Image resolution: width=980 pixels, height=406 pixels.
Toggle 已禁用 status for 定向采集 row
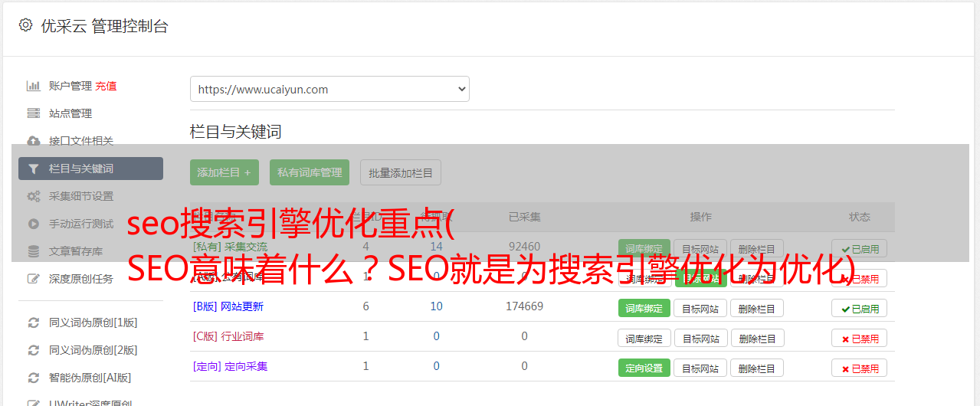click(860, 368)
